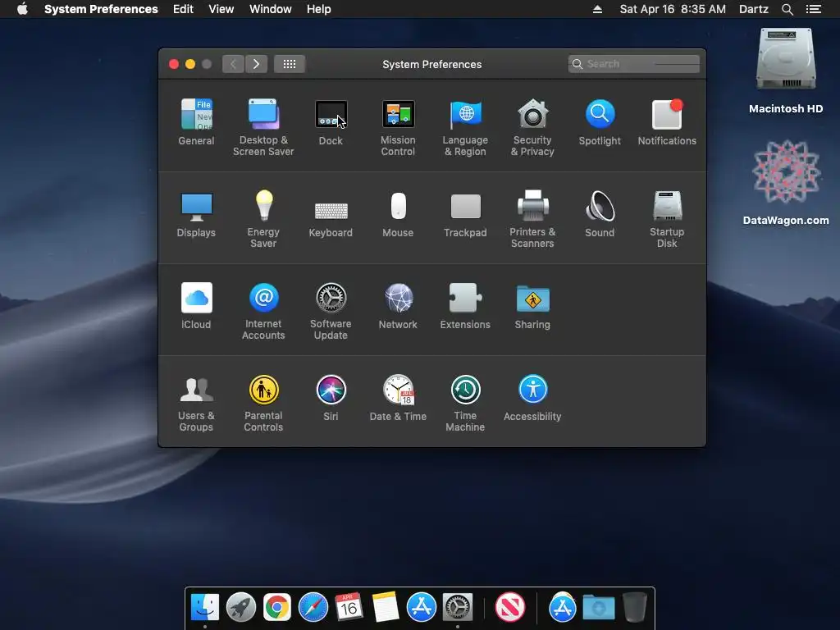Open Printers & Scanners preferences
The image size is (840, 630).
[x=532, y=219]
